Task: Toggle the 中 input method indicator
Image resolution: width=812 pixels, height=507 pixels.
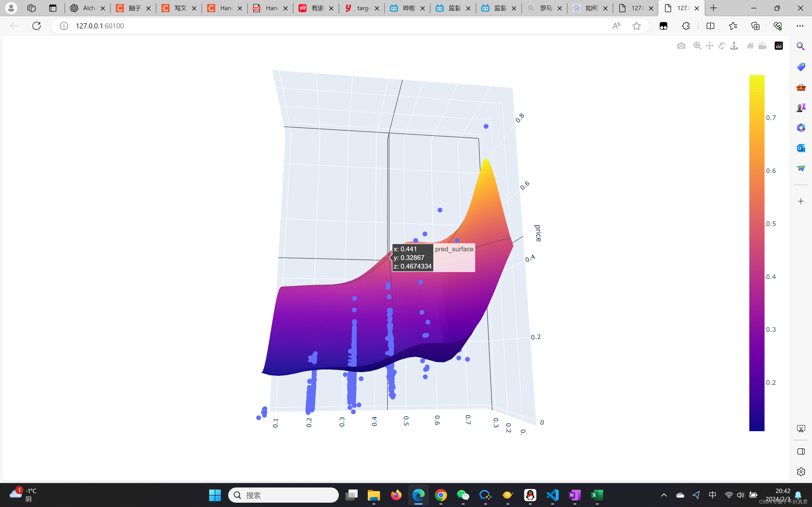Action: click(x=712, y=495)
